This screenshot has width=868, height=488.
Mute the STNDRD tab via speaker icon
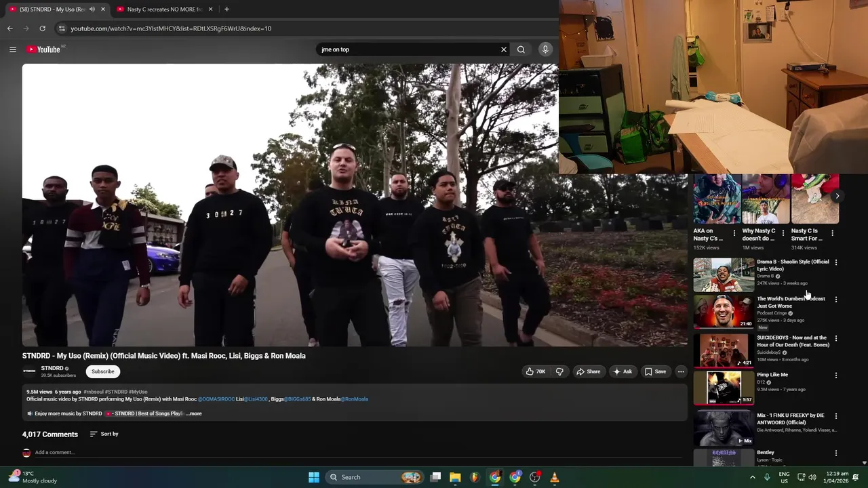coord(92,9)
